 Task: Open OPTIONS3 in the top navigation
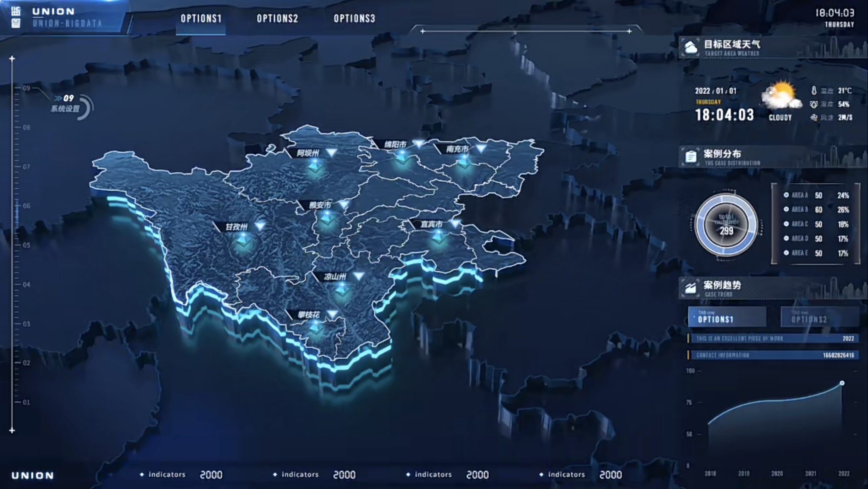(354, 19)
